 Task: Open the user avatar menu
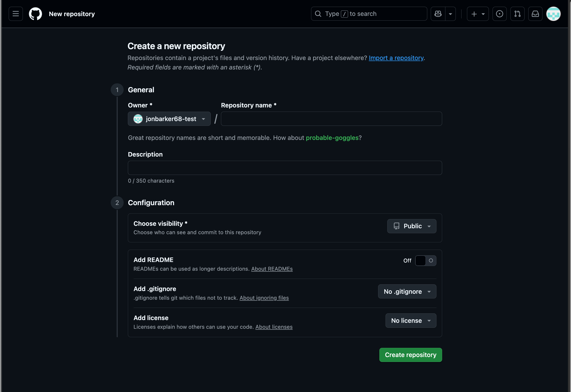pyautogui.click(x=553, y=14)
